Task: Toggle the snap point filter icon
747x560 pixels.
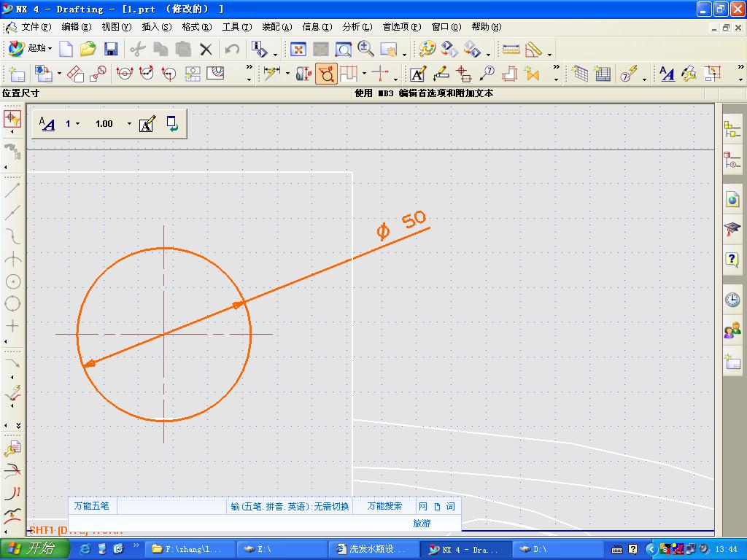Action: point(12,119)
